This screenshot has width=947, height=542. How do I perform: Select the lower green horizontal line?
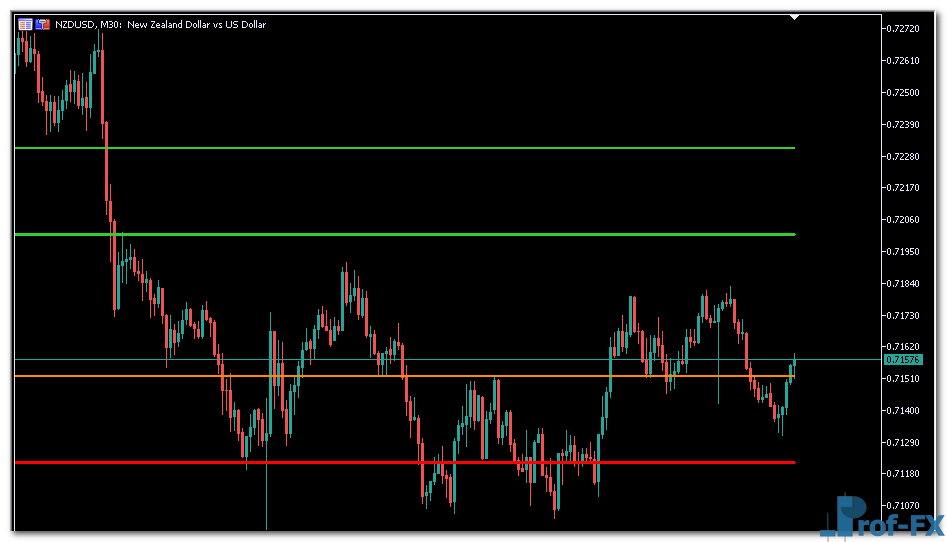point(400,234)
